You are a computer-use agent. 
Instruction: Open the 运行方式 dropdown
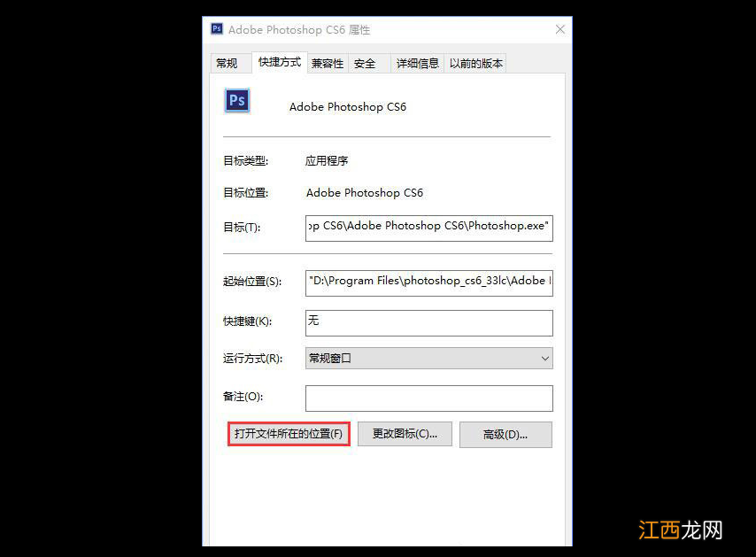[429, 359]
